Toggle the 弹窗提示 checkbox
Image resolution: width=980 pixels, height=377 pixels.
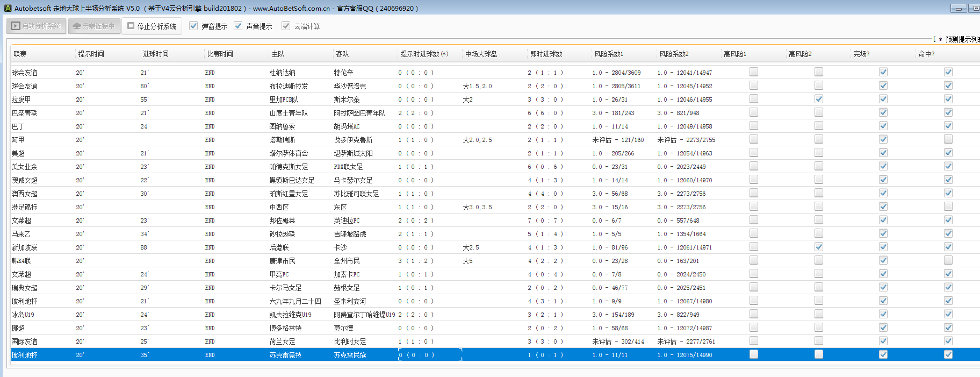tap(193, 26)
